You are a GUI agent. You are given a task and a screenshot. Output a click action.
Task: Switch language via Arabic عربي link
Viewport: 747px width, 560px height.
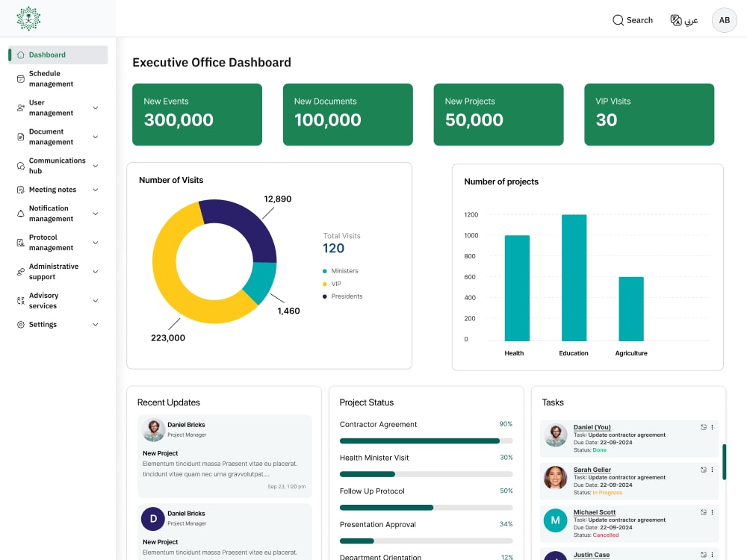point(691,21)
